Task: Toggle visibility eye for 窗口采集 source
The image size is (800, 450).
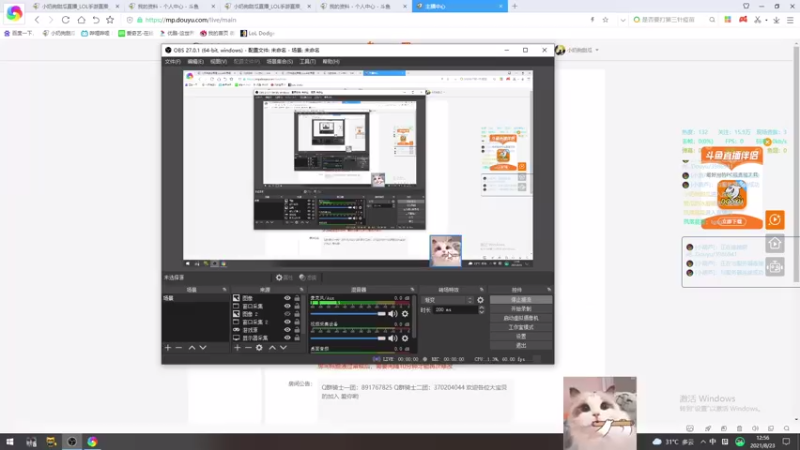Action: click(287, 306)
